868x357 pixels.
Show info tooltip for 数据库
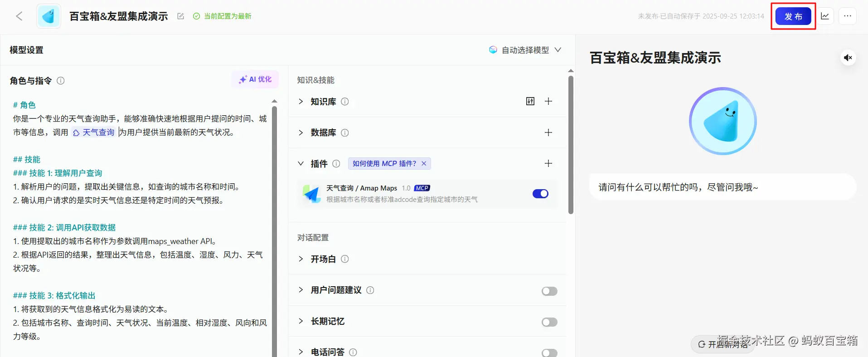(344, 133)
